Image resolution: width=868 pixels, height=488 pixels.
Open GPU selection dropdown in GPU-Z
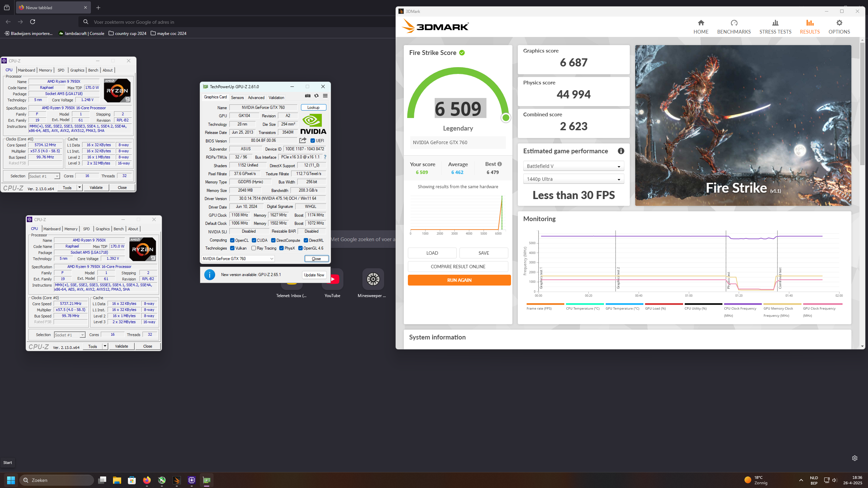tap(238, 259)
